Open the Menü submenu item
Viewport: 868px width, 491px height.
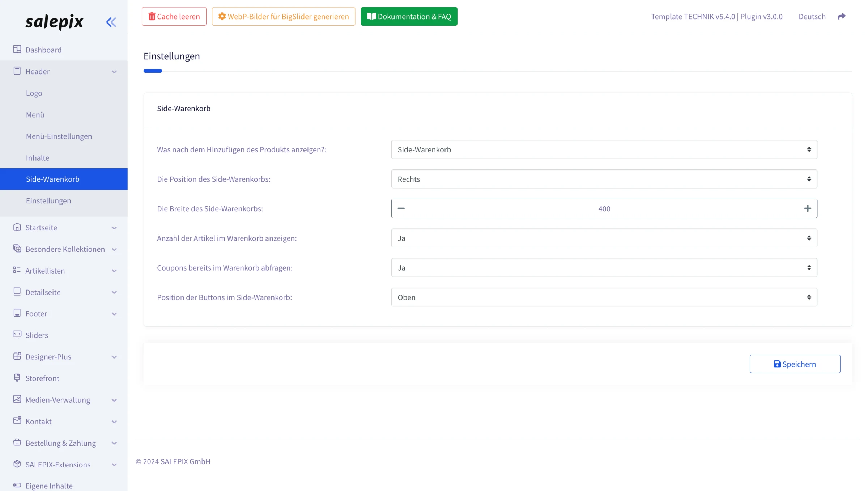click(64, 115)
